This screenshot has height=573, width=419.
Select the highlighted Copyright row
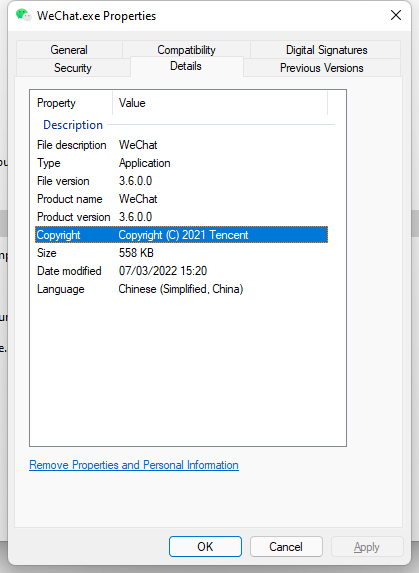(182, 235)
